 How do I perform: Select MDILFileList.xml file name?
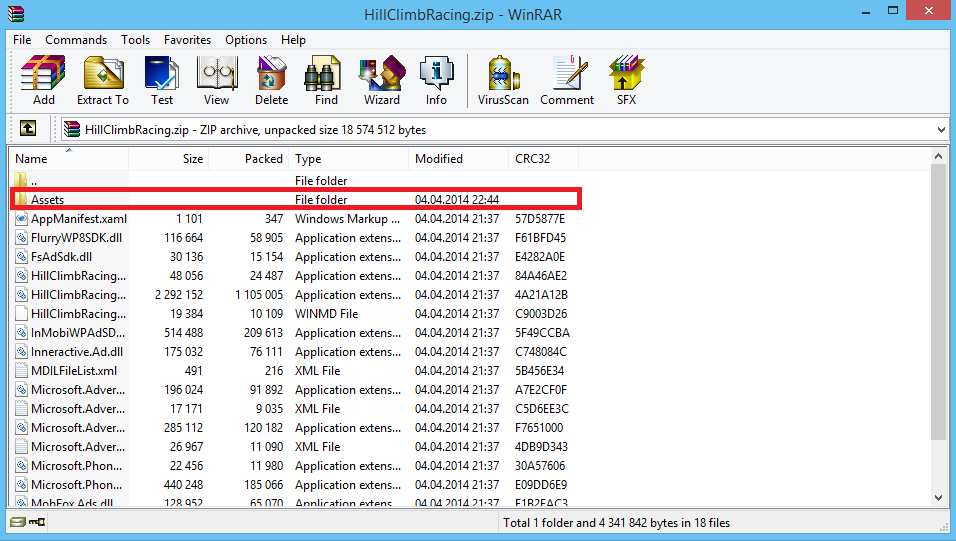click(74, 370)
